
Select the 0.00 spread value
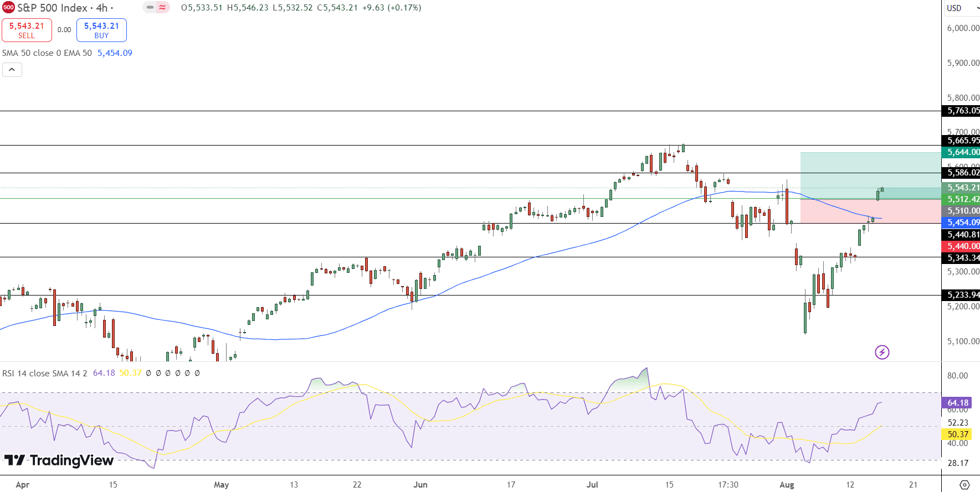(x=64, y=30)
